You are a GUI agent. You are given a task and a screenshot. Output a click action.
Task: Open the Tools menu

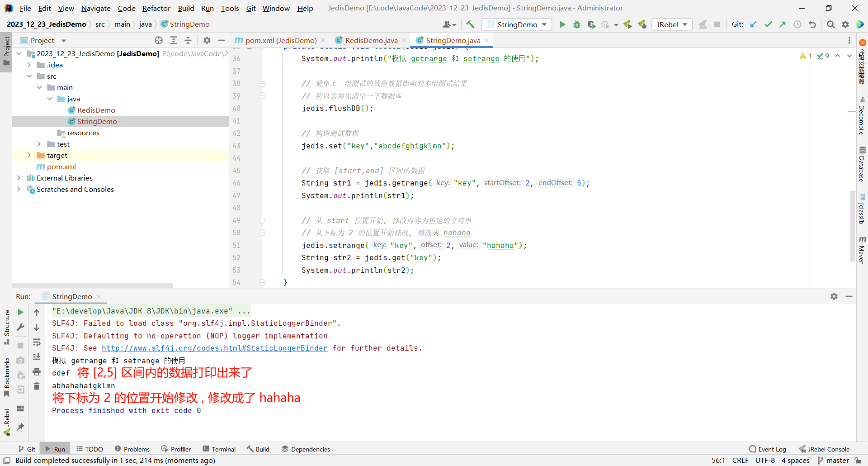230,8
